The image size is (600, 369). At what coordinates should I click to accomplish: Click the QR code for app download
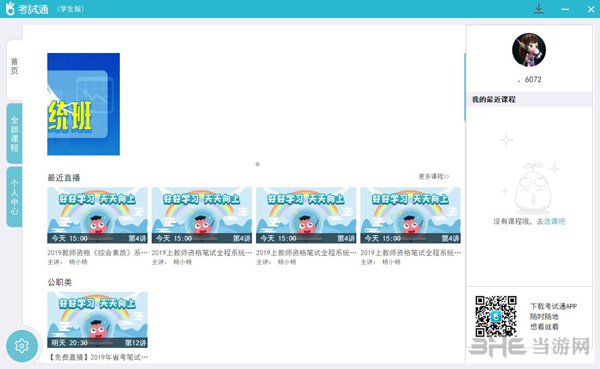tap(496, 316)
